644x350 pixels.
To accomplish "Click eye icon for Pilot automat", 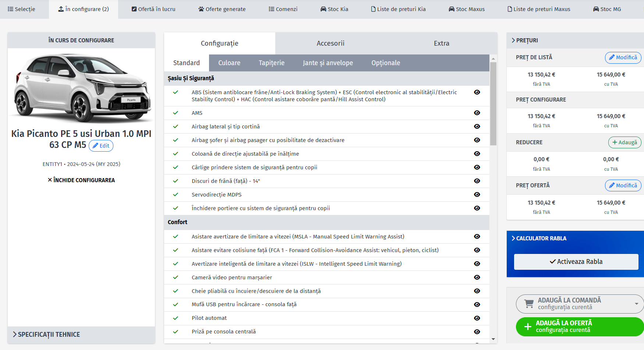I will coord(477,318).
